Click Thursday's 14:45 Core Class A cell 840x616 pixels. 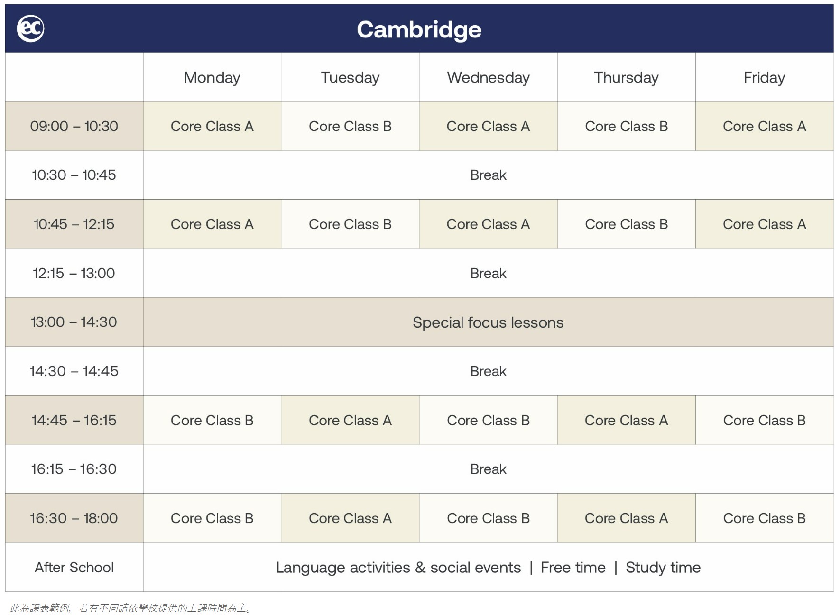point(626,420)
